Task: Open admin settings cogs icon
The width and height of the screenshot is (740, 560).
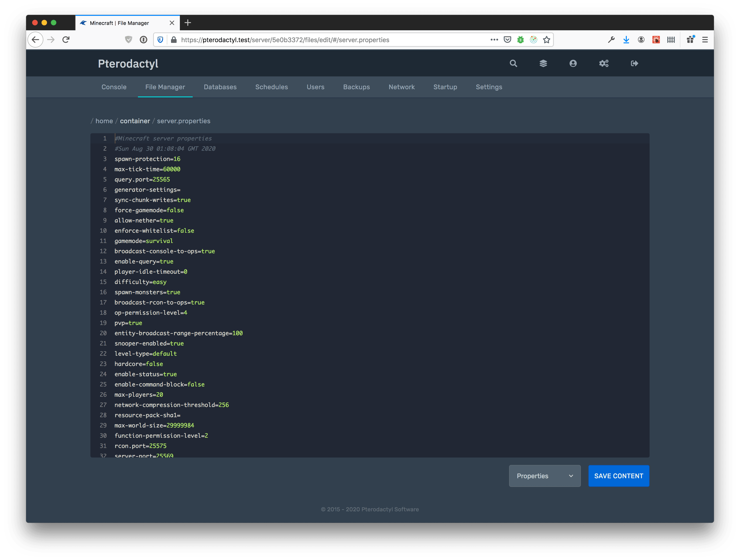Action: (603, 64)
